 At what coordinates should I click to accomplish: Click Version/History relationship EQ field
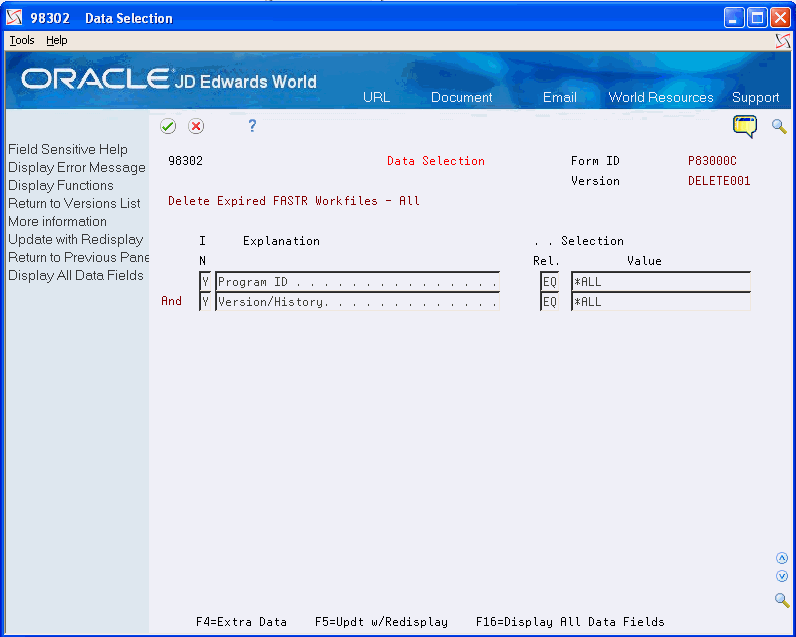click(x=550, y=302)
